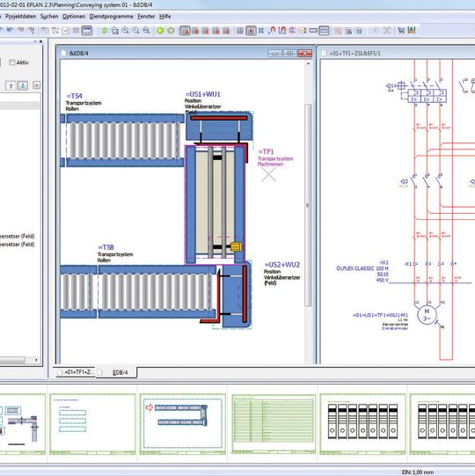Click the third magnifier zoom icon
The height and width of the screenshot is (476, 475).
pyautogui.click(x=146, y=31)
